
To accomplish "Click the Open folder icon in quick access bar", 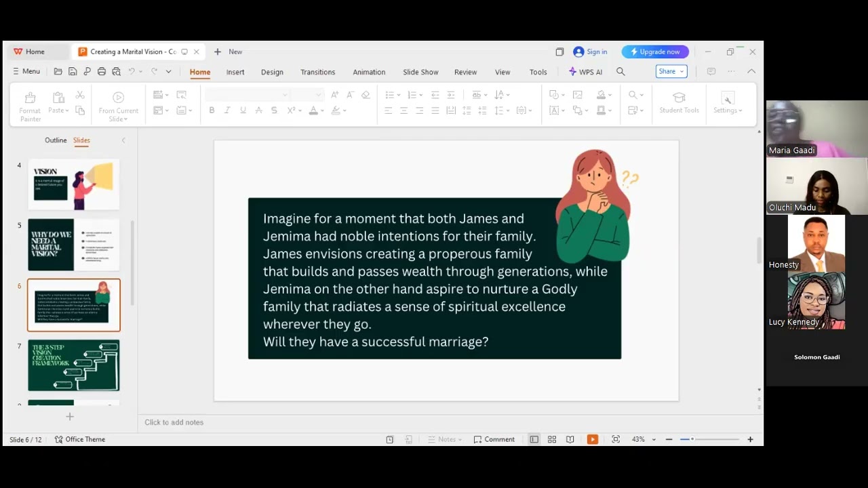I will tap(58, 71).
